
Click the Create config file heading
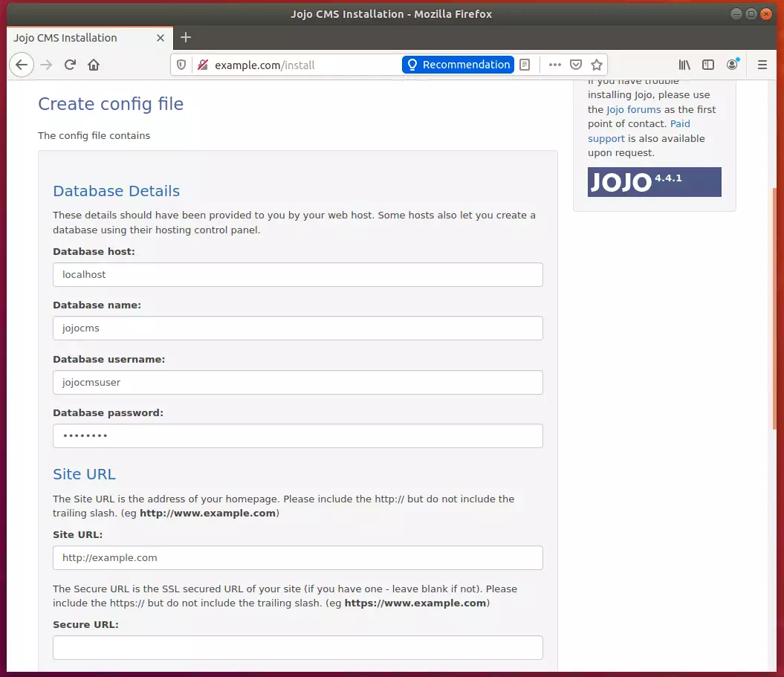click(x=111, y=104)
